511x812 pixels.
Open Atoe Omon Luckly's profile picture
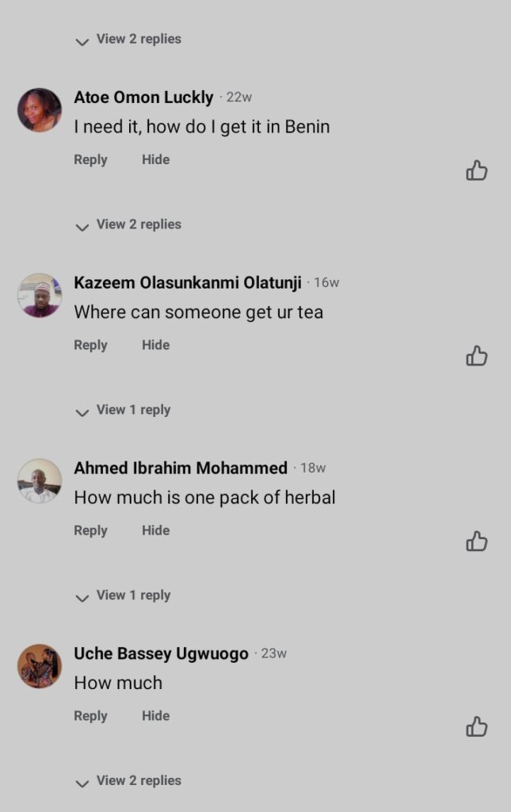coord(40,110)
